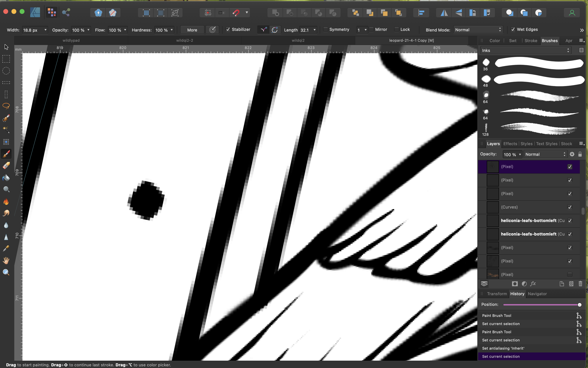
Task: Toggle the Wet Edges checkbox
Action: pyautogui.click(x=513, y=29)
